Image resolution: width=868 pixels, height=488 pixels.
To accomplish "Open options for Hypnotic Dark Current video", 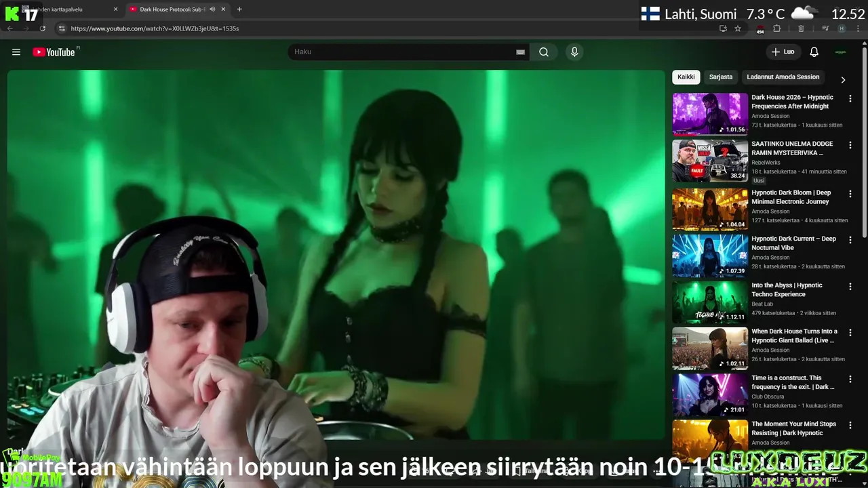I will 850,240.
